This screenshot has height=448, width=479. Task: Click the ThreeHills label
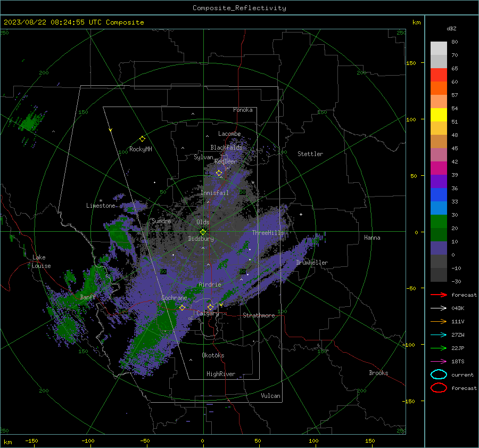[268, 233]
